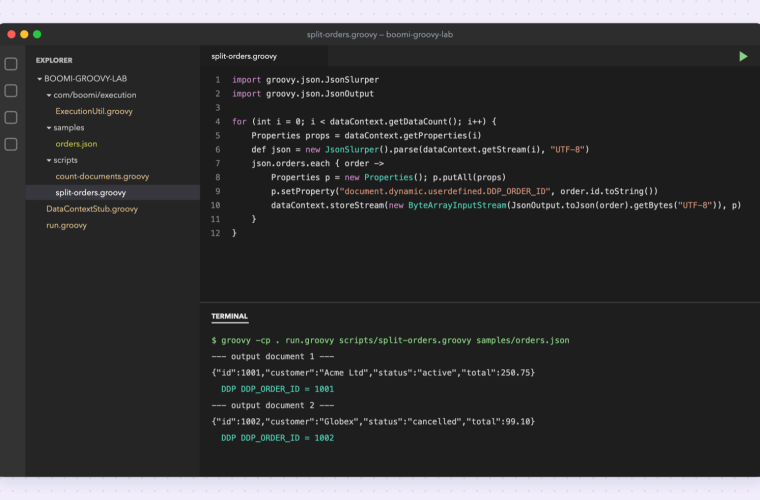Open DataContextStub.groovy file
The image size is (760, 500).
(92, 209)
